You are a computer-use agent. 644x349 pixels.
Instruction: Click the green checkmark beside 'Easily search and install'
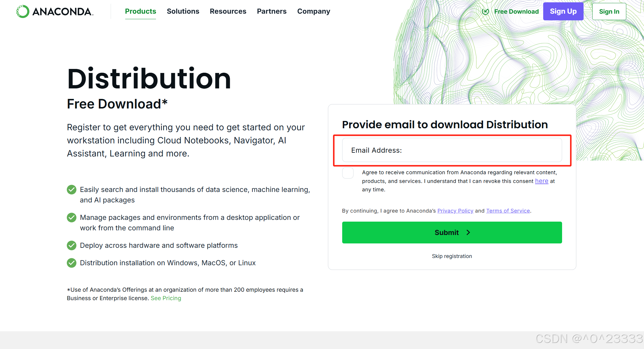point(71,190)
